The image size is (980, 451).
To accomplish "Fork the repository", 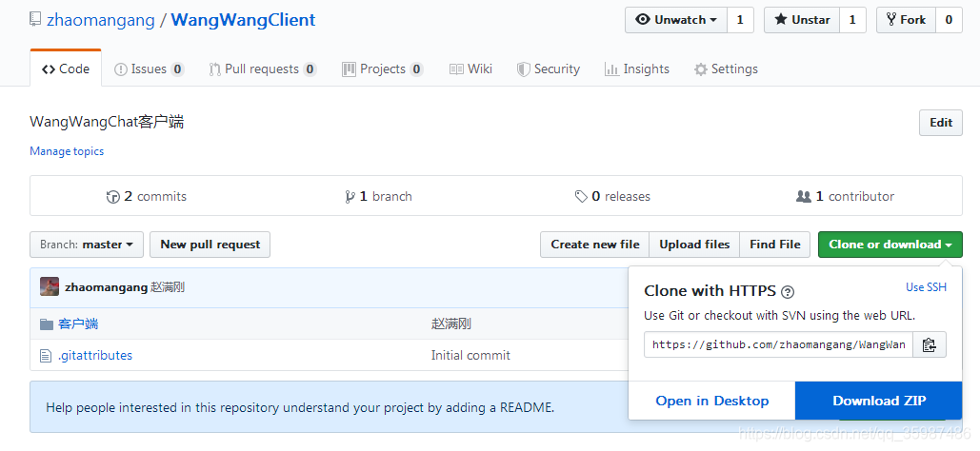I will click(905, 20).
